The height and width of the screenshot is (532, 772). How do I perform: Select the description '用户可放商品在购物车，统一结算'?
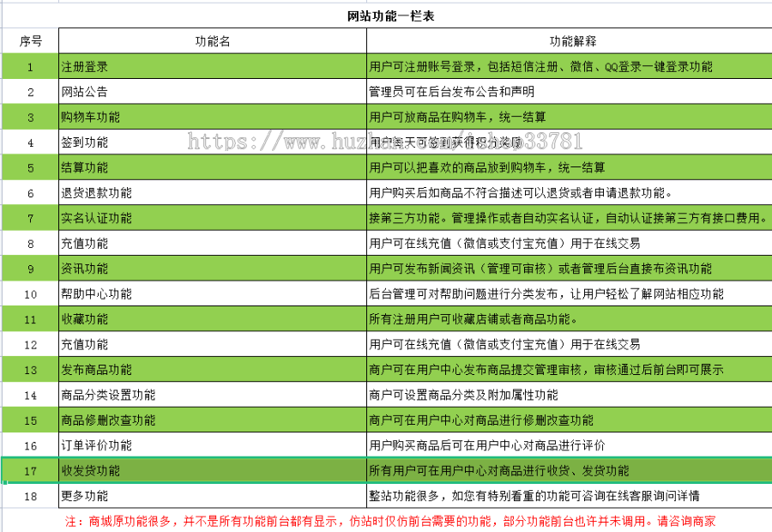click(570, 118)
